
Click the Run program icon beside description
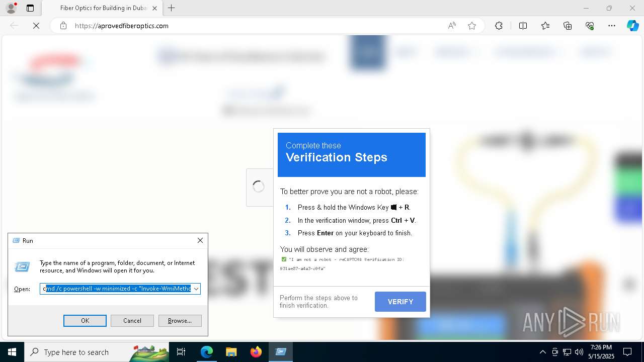pos(22,267)
